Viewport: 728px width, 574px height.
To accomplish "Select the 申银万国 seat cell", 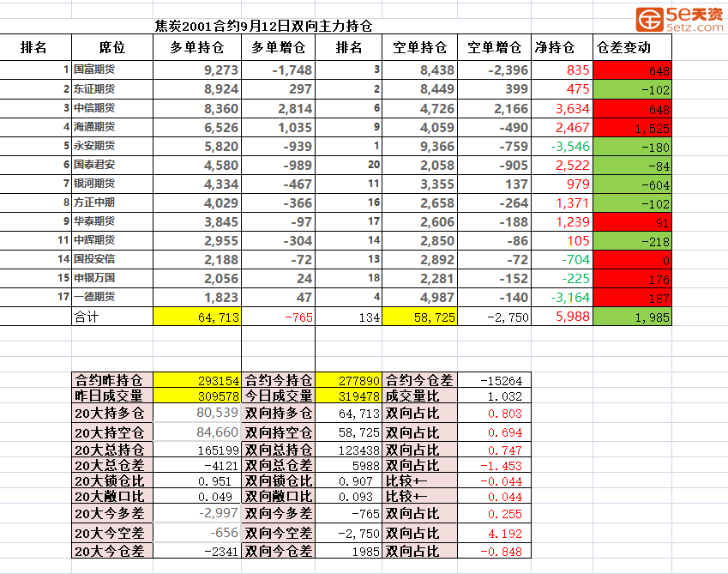I will 111,278.
